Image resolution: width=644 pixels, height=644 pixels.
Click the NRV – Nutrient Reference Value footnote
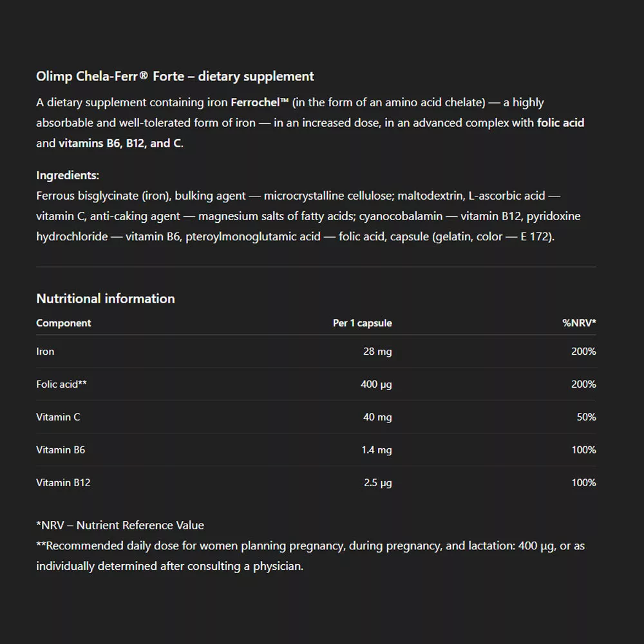click(x=120, y=526)
